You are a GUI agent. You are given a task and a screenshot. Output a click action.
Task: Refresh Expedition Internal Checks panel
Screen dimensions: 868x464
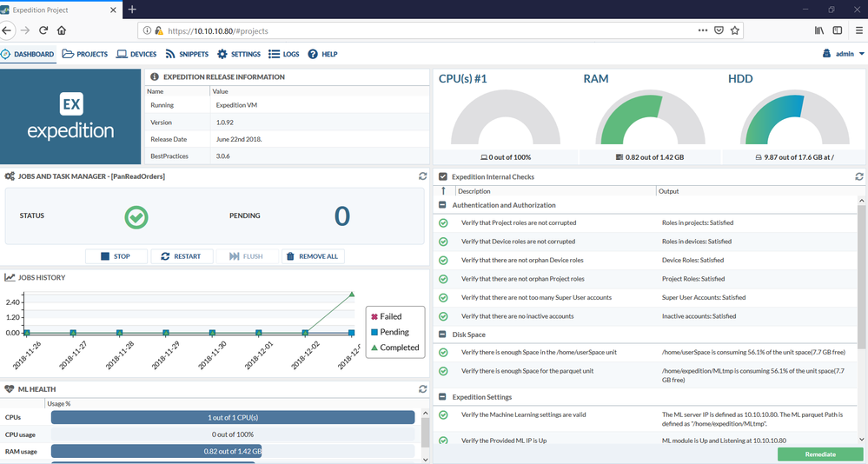tap(859, 176)
